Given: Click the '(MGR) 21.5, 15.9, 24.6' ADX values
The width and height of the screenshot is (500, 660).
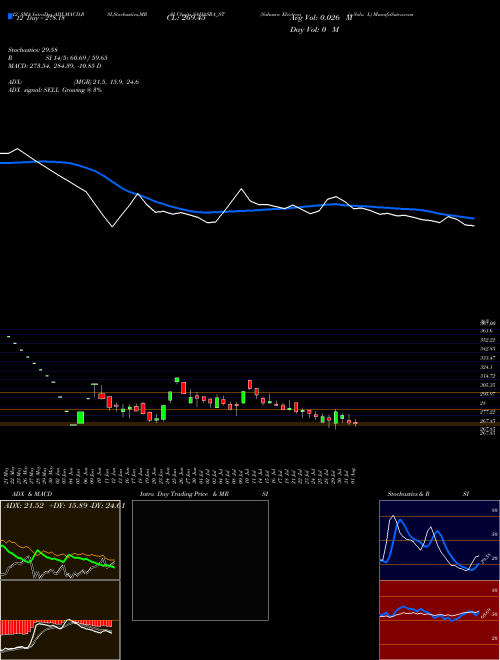Looking at the screenshot, I should pos(106,82).
